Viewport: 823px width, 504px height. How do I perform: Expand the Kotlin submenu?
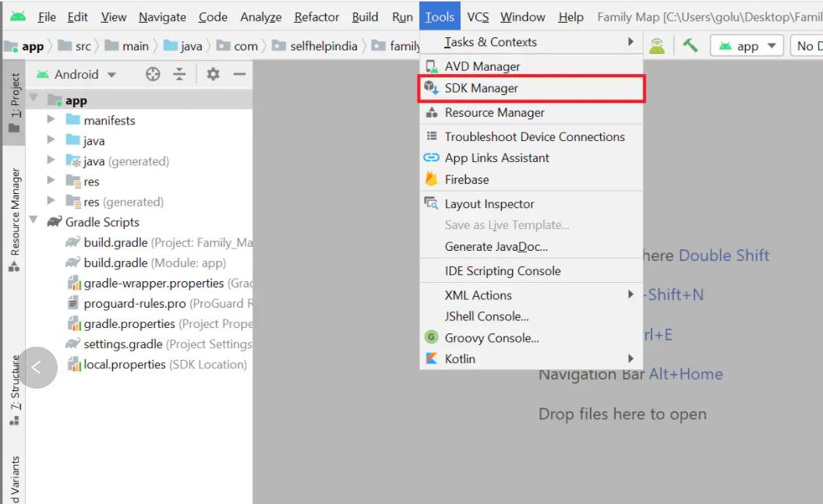click(x=630, y=359)
